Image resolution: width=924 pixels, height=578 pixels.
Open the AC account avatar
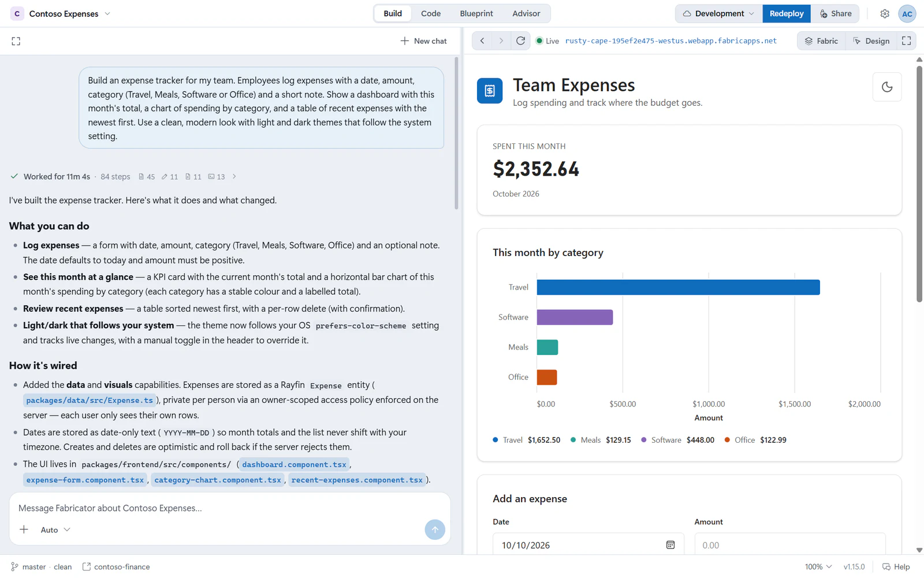click(x=907, y=14)
